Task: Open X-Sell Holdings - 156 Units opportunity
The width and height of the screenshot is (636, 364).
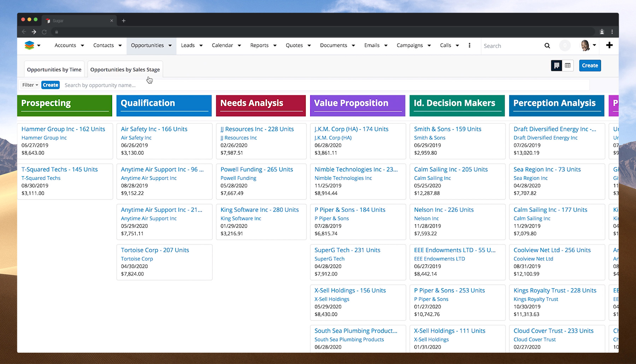Action: 350,290
